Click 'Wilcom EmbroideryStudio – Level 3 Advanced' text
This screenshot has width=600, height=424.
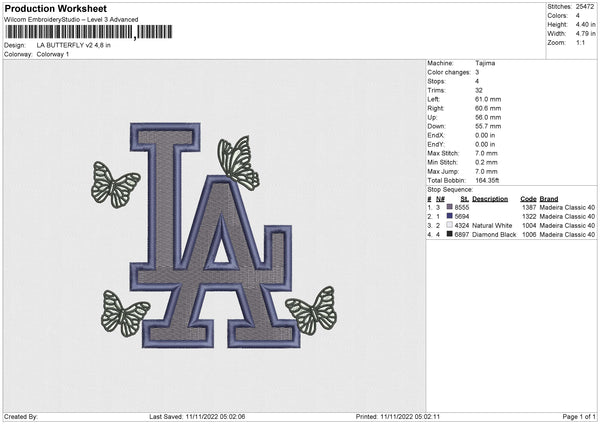[71, 20]
